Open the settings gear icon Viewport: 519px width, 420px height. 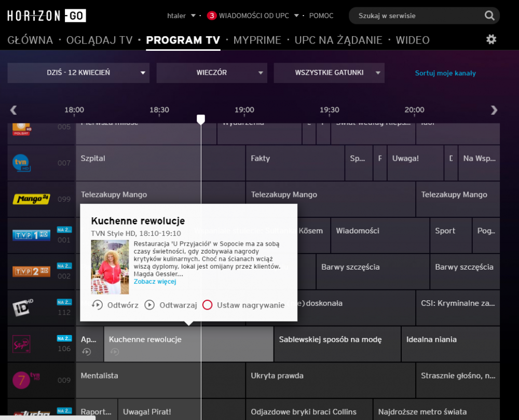tap(491, 39)
